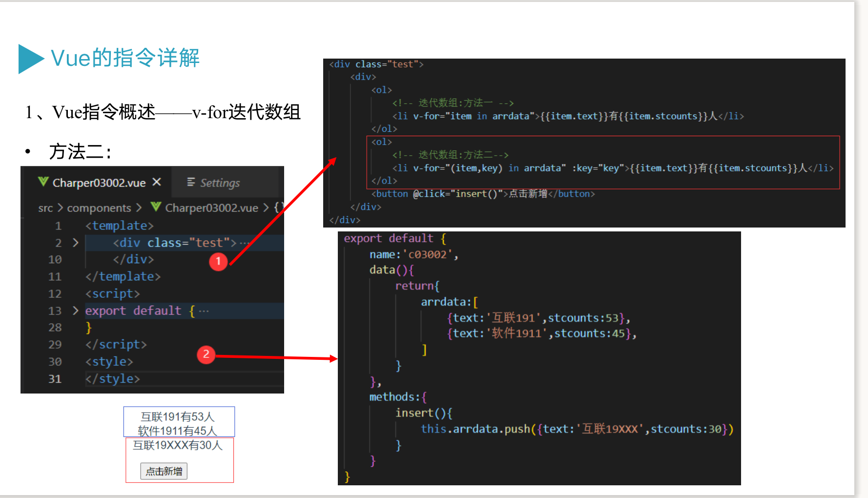Click the methods:{ line in code
The image size is (868, 498).
coord(398,396)
